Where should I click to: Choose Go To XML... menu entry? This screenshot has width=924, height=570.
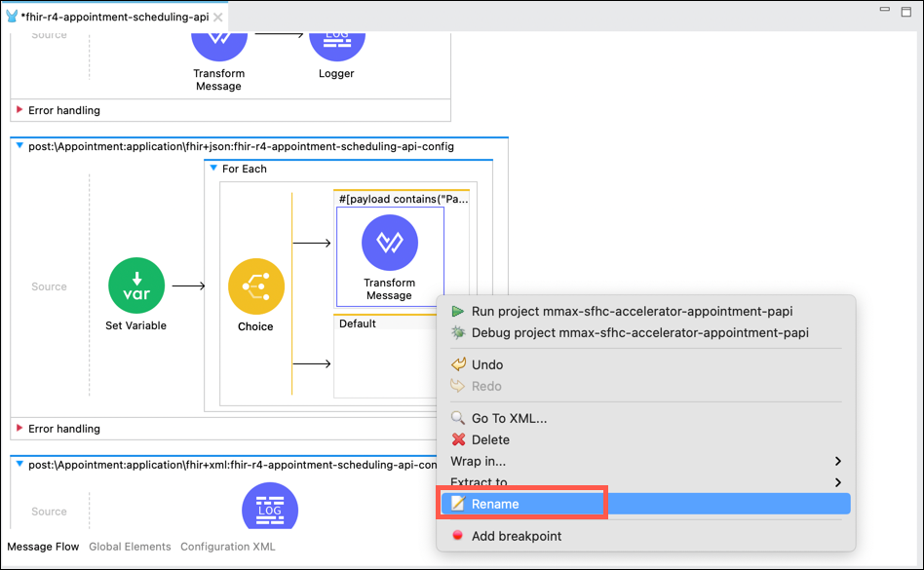646,418
